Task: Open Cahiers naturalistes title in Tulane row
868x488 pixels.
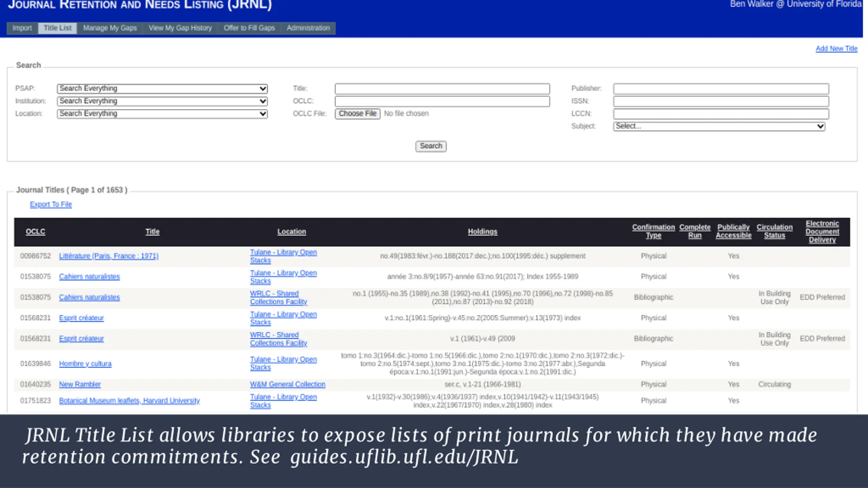Action: tap(89, 277)
